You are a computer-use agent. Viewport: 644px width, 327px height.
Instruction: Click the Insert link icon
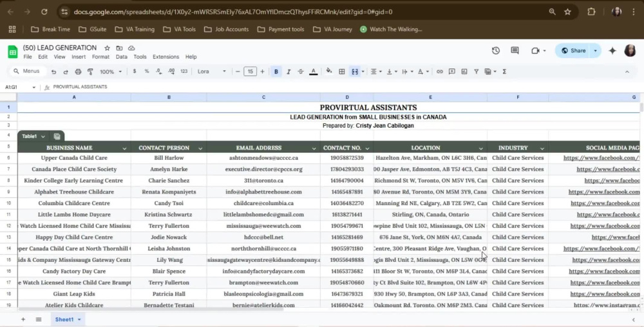point(439,72)
